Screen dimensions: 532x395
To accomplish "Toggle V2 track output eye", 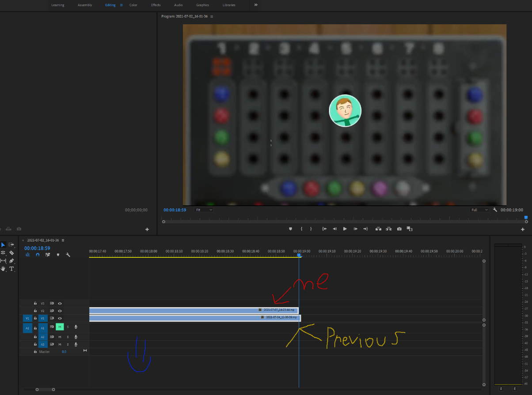I will (x=60, y=311).
